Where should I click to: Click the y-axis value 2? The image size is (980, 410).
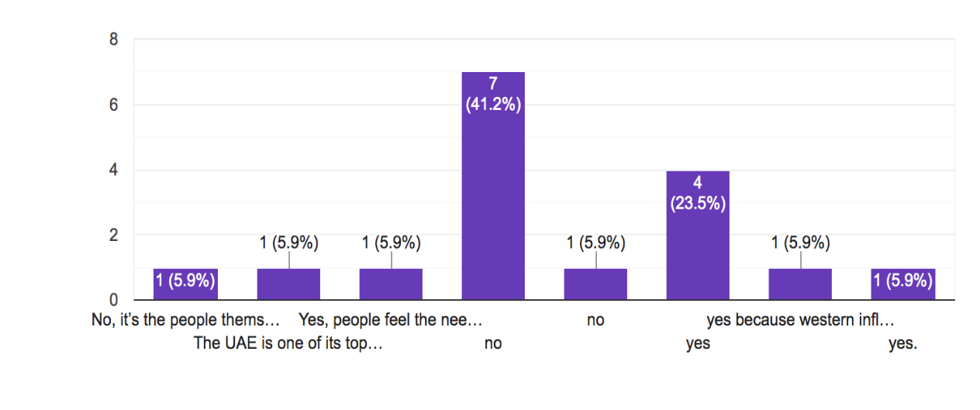pos(113,235)
